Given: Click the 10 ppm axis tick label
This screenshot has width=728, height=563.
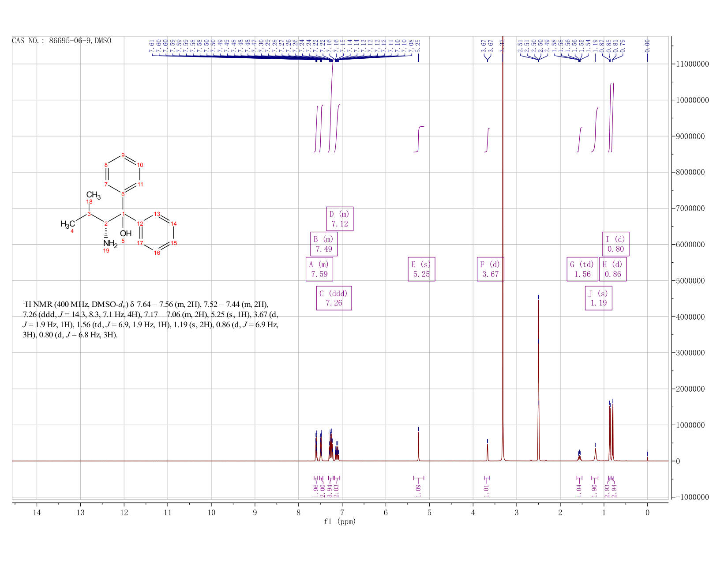Looking at the screenshot, I should pyautogui.click(x=211, y=513).
